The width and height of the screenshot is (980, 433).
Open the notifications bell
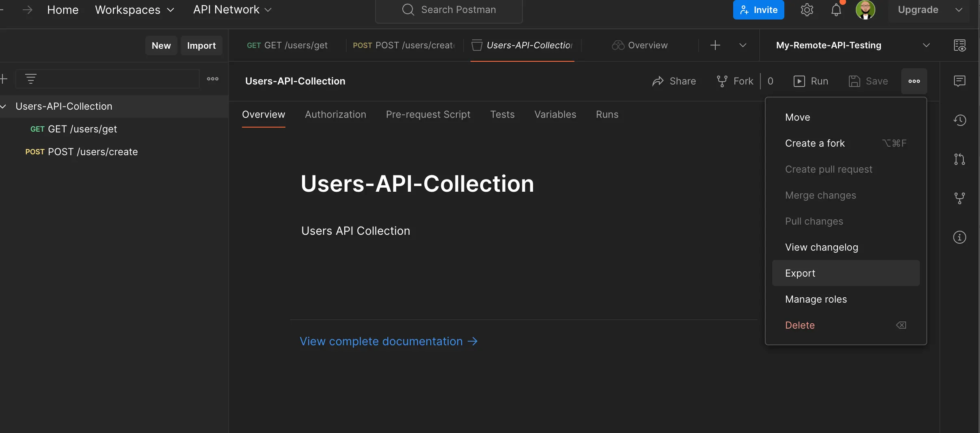click(x=836, y=10)
